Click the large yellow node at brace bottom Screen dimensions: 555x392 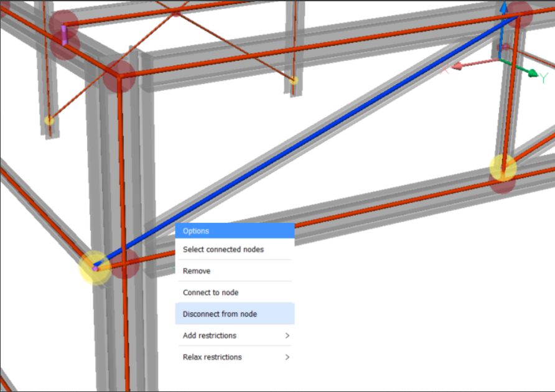[x=95, y=268]
